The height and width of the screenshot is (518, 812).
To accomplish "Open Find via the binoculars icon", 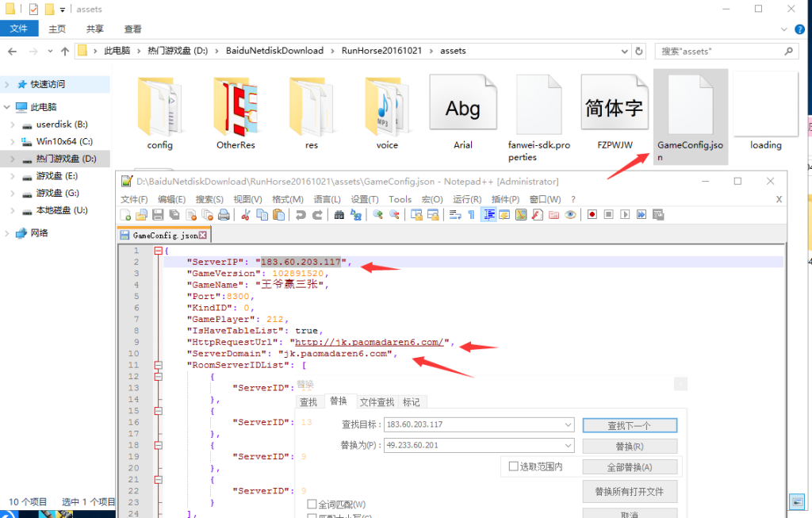I will point(339,215).
